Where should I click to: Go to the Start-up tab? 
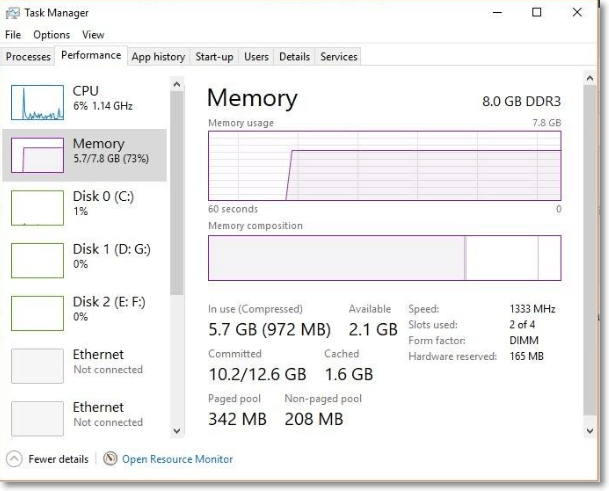pos(214,57)
